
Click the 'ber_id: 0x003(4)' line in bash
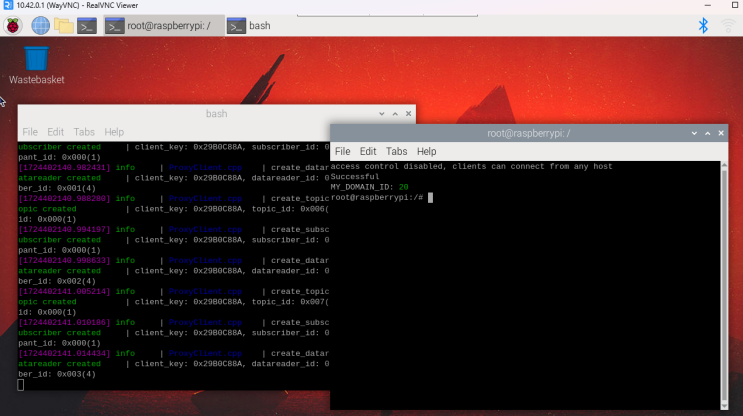click(57, 374)
